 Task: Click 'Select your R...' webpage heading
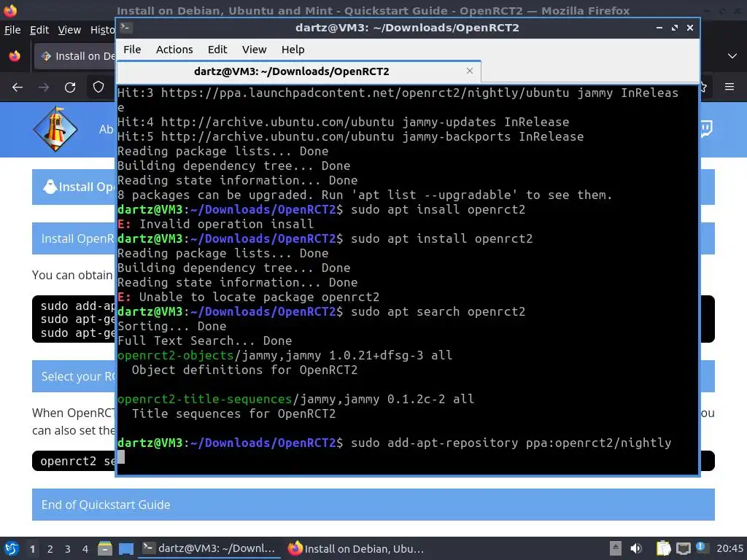pyautogui.click(x=79, y=376)
